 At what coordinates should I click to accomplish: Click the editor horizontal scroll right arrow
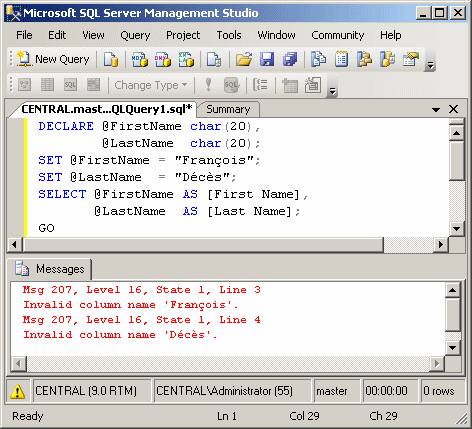(441, 245)
